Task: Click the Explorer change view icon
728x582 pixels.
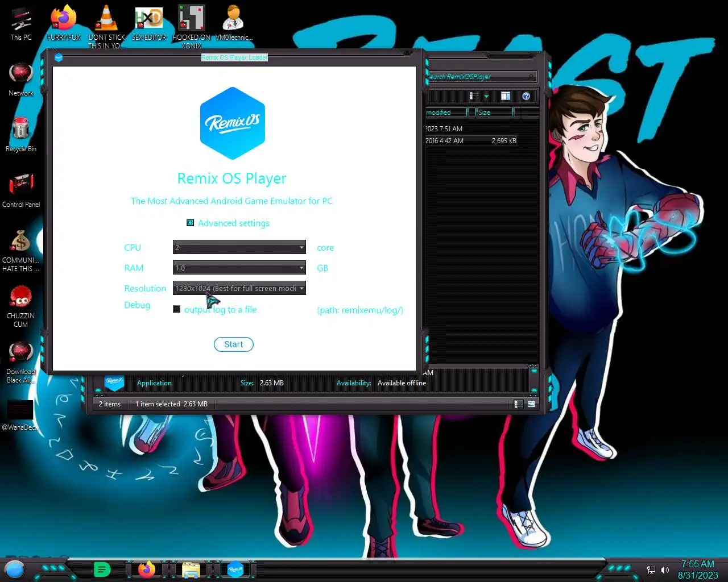Action: tap(474, 96)
